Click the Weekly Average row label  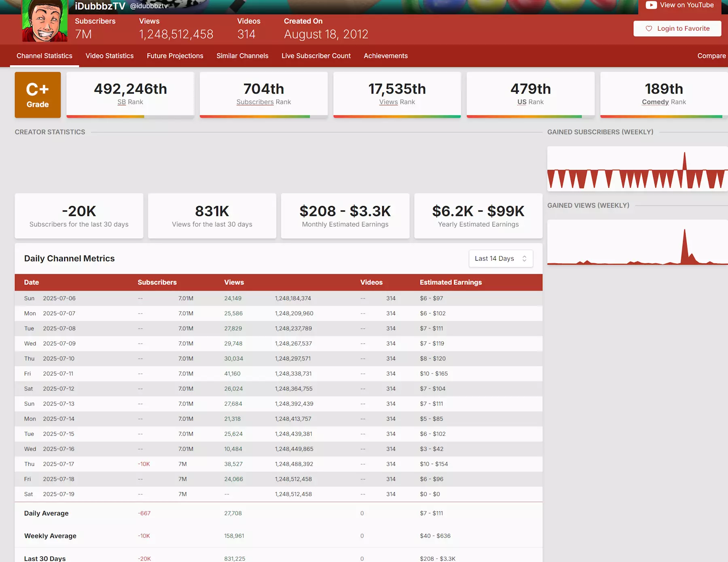(50, 536)
